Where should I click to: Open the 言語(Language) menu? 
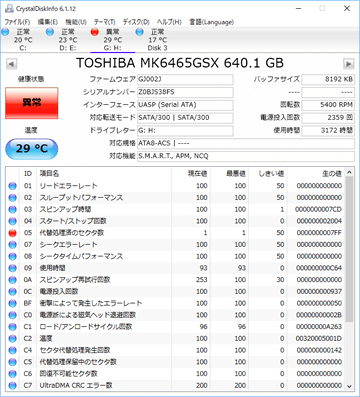[x=212, y=22]
